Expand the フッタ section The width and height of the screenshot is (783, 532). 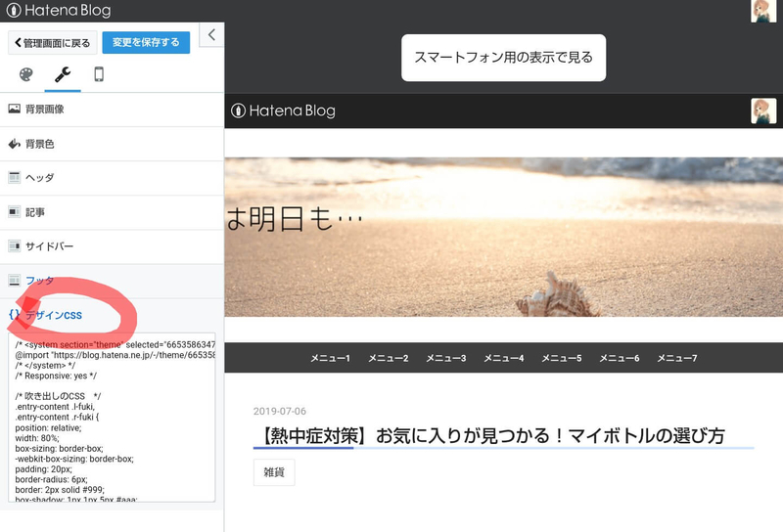pos(112,281)
